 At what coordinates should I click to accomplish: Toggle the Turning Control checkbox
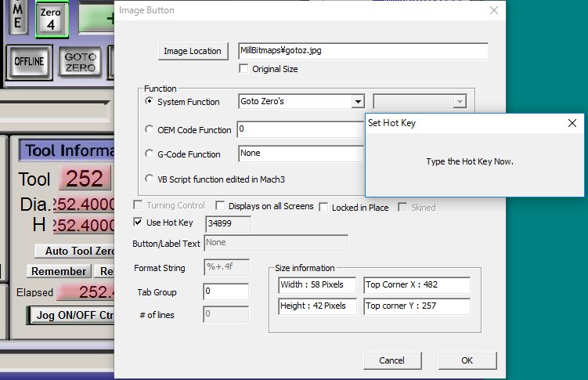138,204
